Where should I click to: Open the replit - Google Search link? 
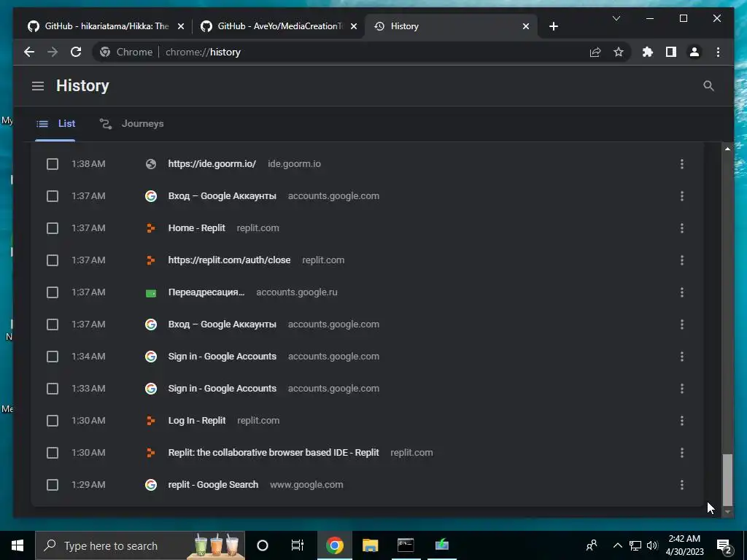tap(213, 485)
